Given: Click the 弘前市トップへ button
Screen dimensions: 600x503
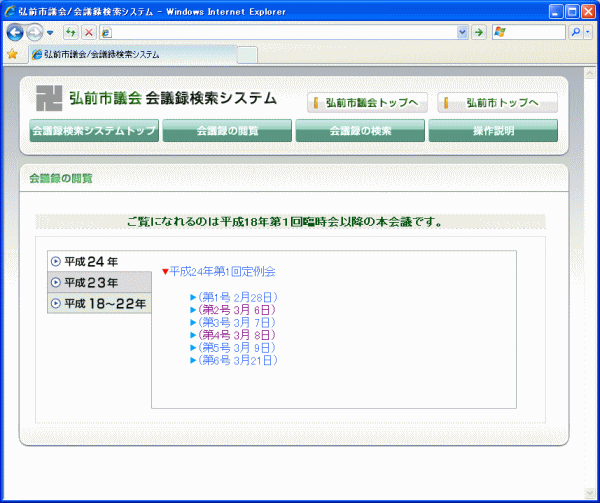Looking at the screenshot, I should point(497,103).
